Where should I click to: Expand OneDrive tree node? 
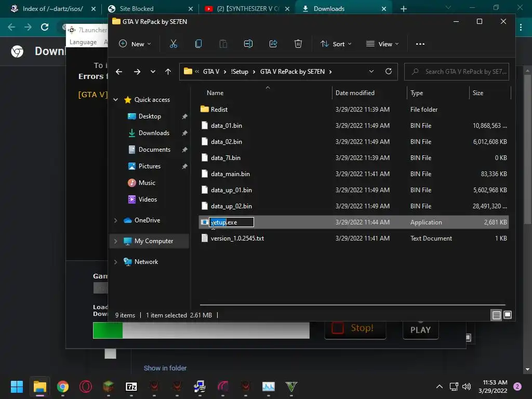[x=116, y=220]
